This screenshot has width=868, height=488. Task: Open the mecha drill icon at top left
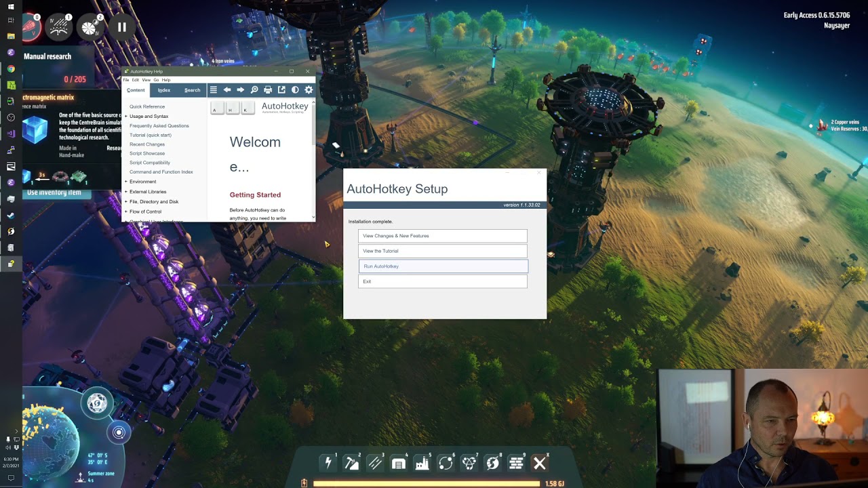pyautogui.click(x=31, y=27)
